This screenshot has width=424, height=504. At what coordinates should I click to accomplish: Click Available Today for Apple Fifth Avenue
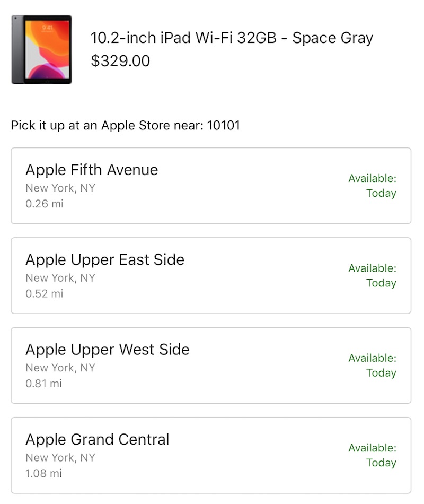click(x=373, y=186)
